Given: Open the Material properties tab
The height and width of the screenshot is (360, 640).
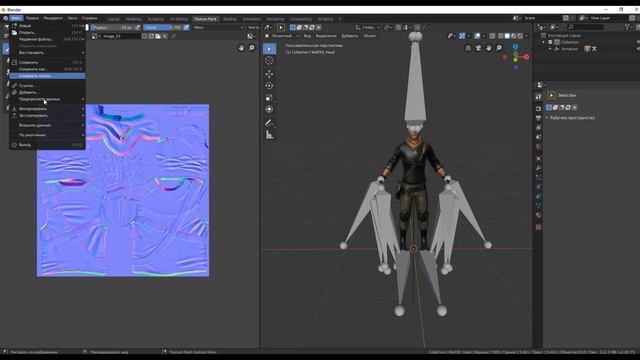Looking at the screenshot, I should pyautogui.click(x=538, y=215).
